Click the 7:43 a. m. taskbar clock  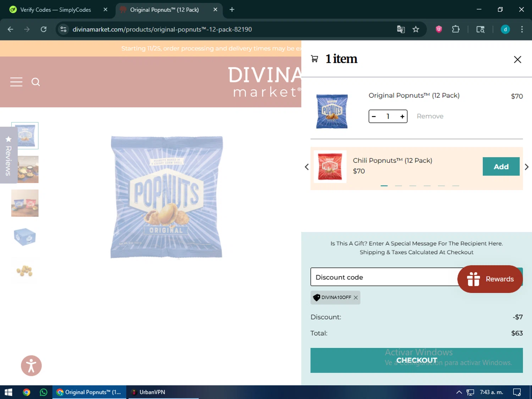pos(491,392)
